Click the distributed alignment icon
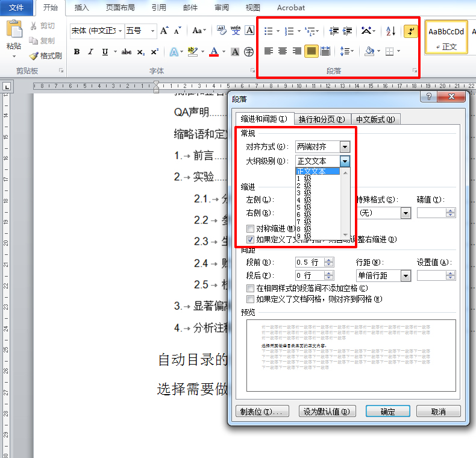The image size is (476, 458). [325, 51]
